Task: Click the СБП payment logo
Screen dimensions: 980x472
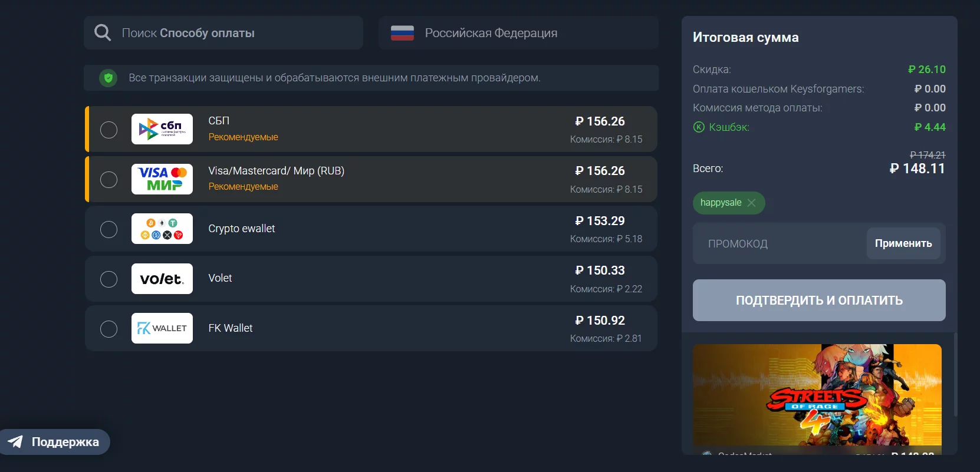Action: pyautogui.click(x=162, y=129)
